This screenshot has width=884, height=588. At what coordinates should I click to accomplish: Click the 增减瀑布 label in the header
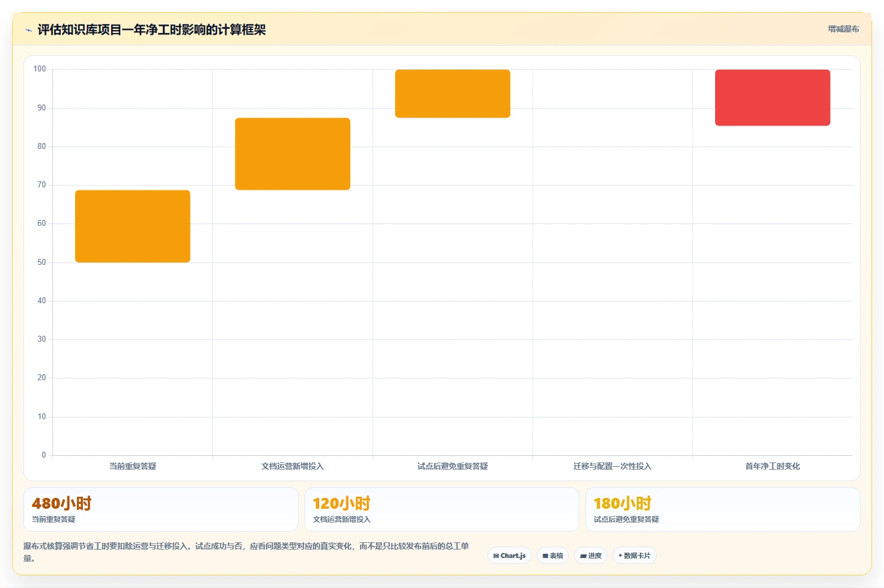point(843,29)
